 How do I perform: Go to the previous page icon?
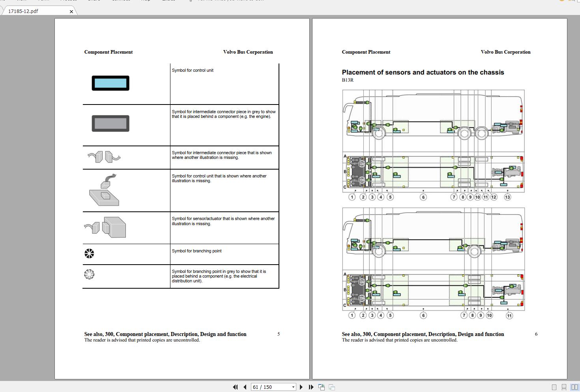point(245,387)
